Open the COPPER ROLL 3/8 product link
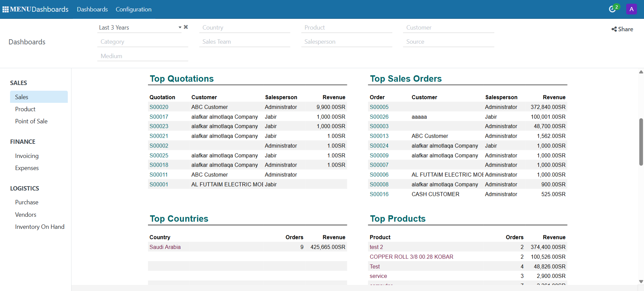The width and height of the screenshot is (644, 291). click(411, 257)
